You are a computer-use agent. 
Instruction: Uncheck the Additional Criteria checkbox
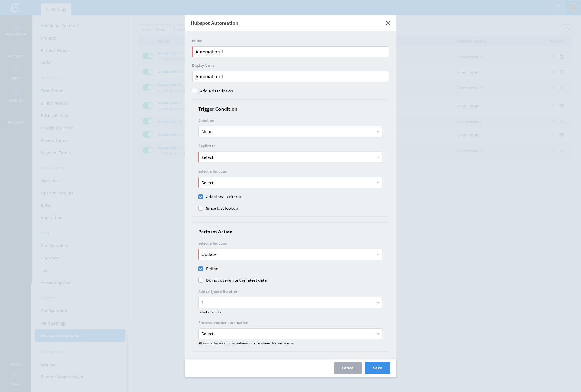coord(201,197)
